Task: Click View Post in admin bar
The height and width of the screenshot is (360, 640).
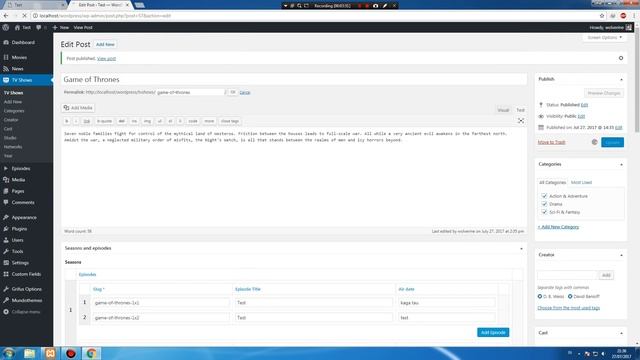Action: [83, 27]
